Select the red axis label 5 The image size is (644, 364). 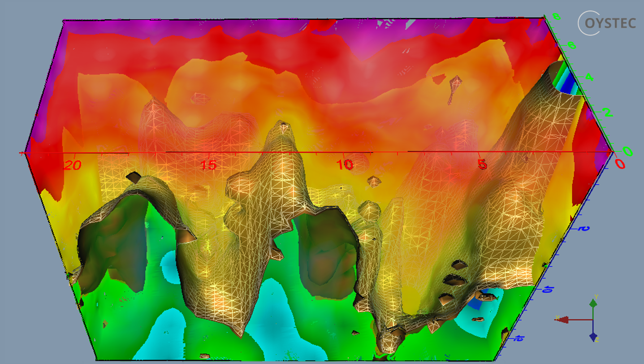[x=482, y=165]
